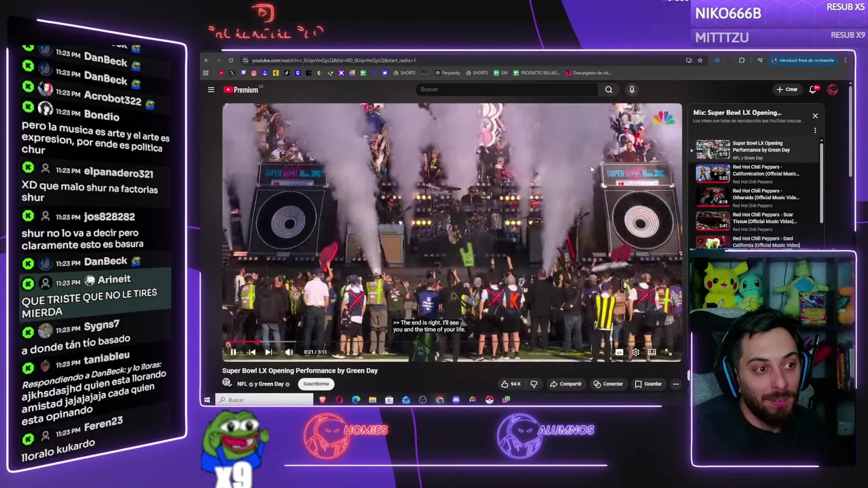Viewport: 868px width, 488px height.
Task: Open the X bookmark in bookmarks bar
Action: pyautogui.click(x=232, y=73)
